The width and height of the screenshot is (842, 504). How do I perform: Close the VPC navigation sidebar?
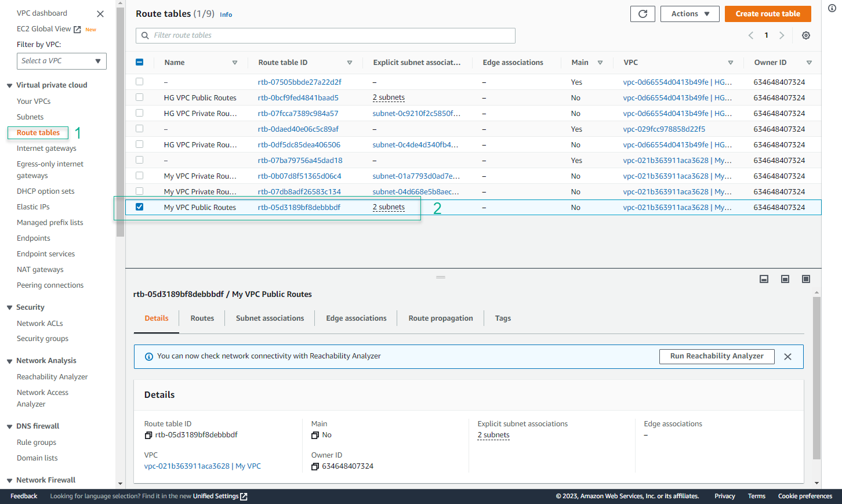[x=100, y=14]
